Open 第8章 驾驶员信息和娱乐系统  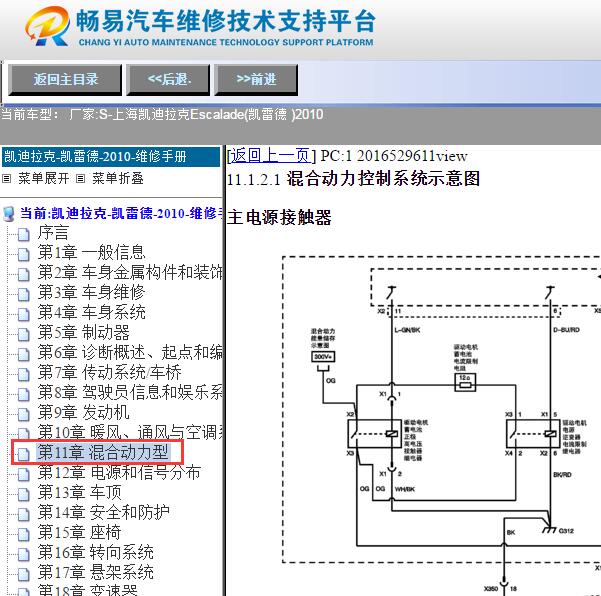click(130, 392)
